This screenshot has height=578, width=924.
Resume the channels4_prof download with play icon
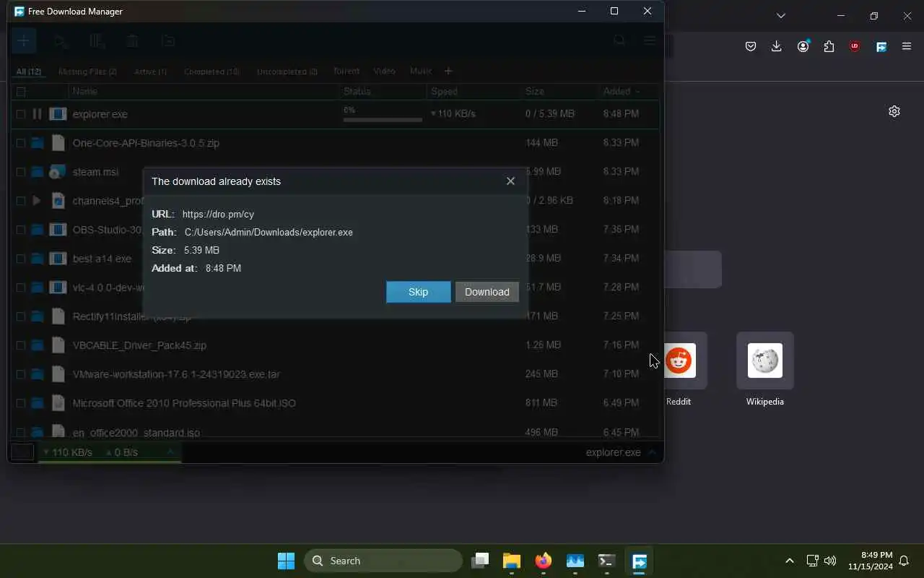(x=37, y=201)
